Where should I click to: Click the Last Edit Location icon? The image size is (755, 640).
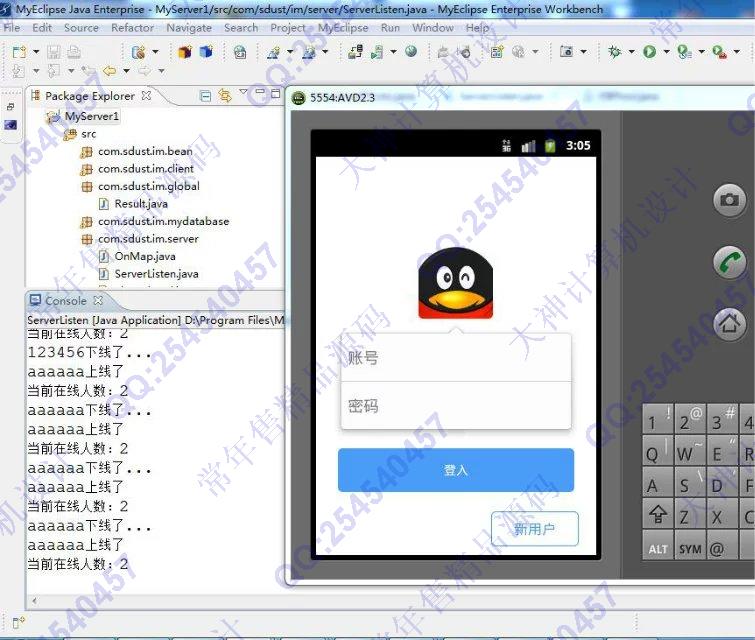coord(88,71)
